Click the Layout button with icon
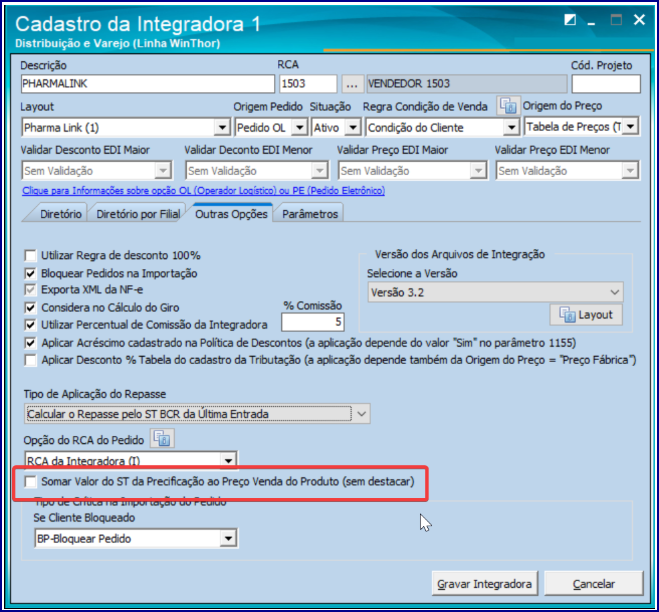The height and width of the screenshot is (612, 659). 586,314
